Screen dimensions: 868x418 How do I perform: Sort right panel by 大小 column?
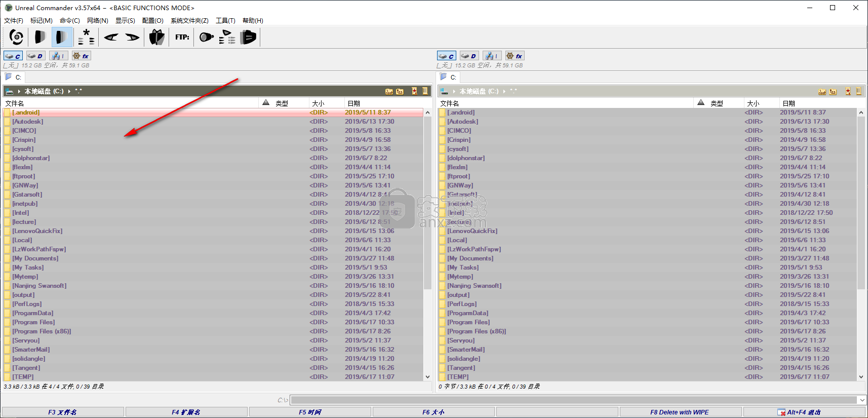(761, 103)
